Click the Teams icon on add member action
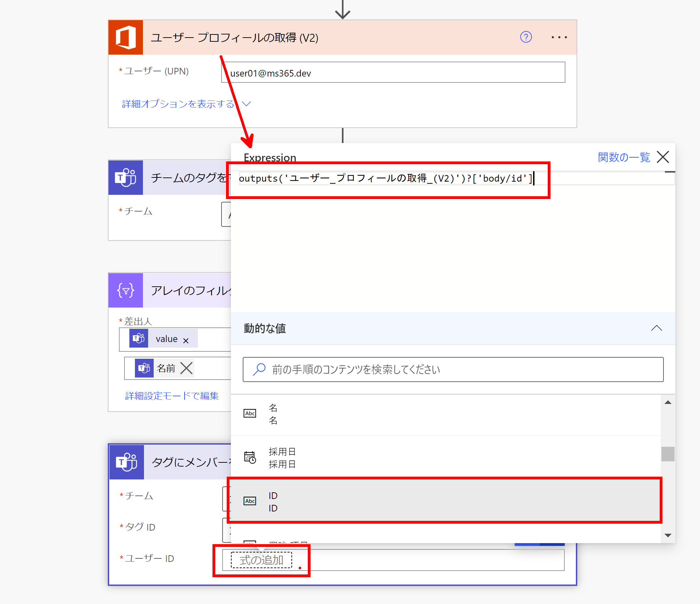 point(127,462)
